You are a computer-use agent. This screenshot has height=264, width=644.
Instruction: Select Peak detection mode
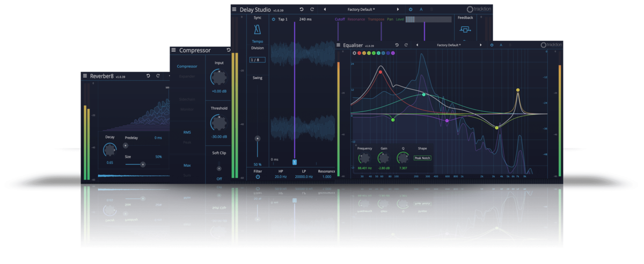click(187, 142)
